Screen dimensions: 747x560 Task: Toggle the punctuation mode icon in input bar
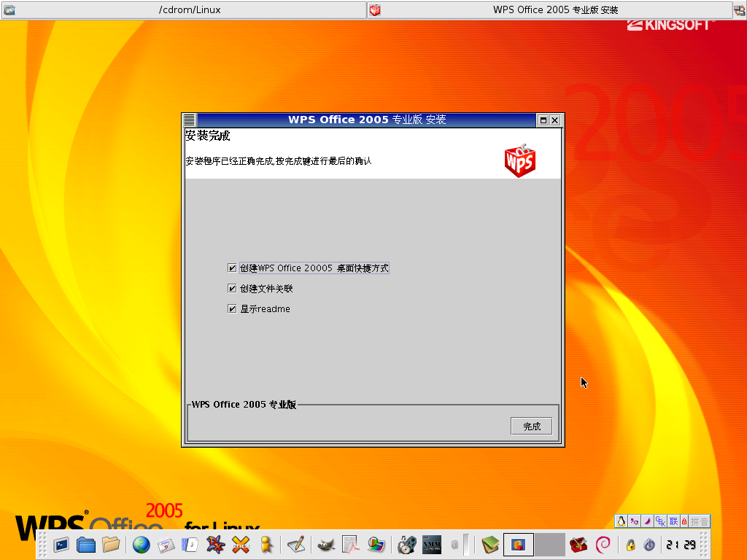point(634,521)
